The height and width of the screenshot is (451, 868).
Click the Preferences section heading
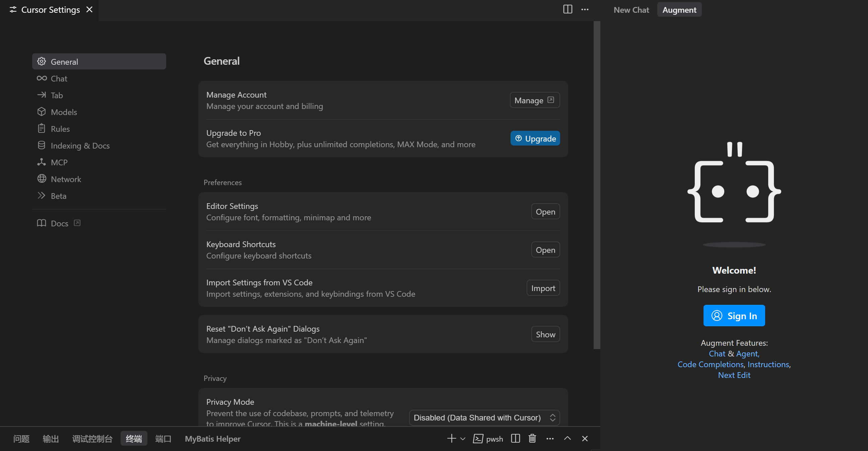222,182
